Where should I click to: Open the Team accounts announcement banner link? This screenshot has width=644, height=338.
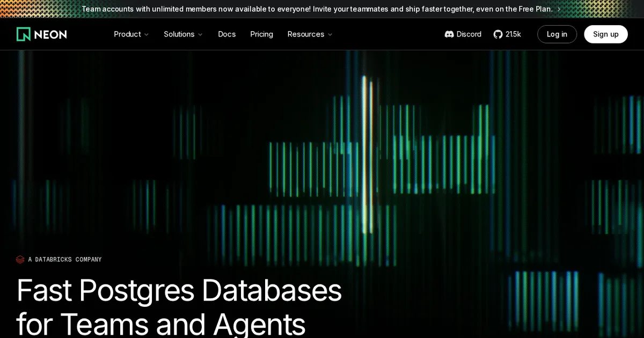(321, 9)
